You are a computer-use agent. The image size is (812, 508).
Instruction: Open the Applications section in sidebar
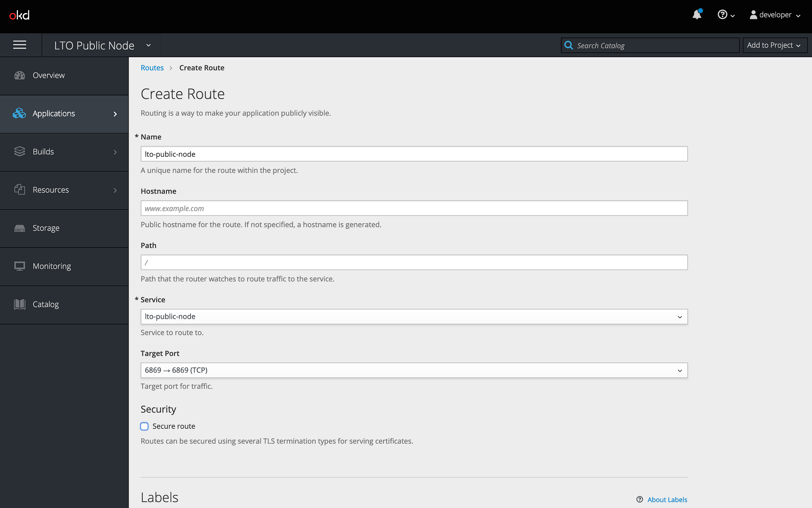[64, 113]
